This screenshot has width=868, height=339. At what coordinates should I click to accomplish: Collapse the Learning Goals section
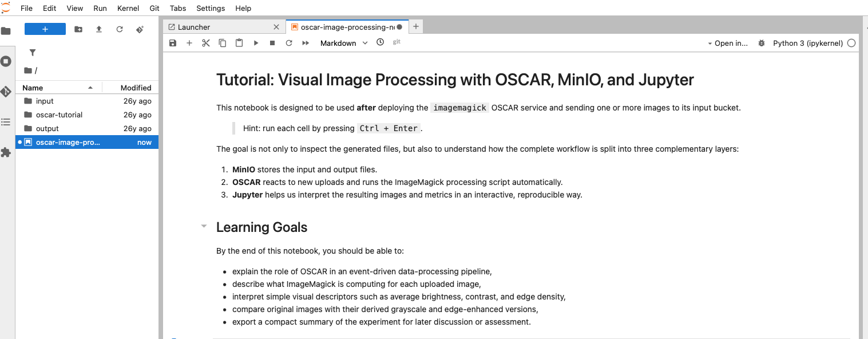click(x=204, y=227)
